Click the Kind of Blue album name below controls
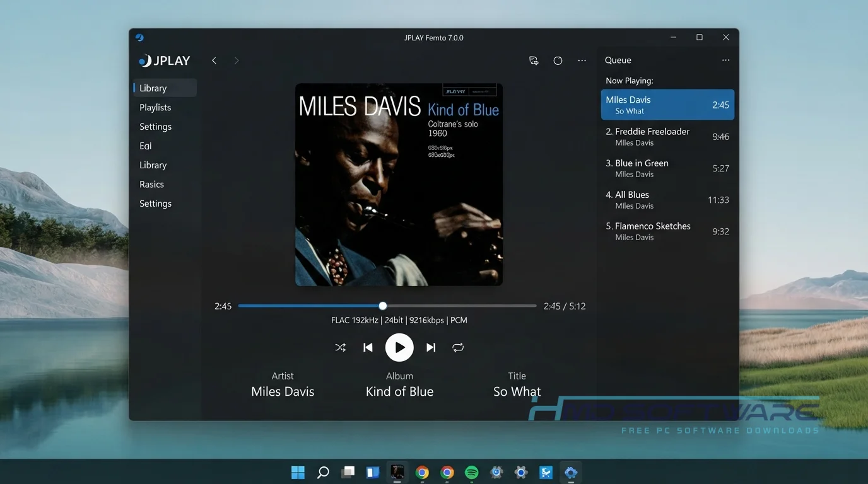868x484 pixels. point(400,391)
